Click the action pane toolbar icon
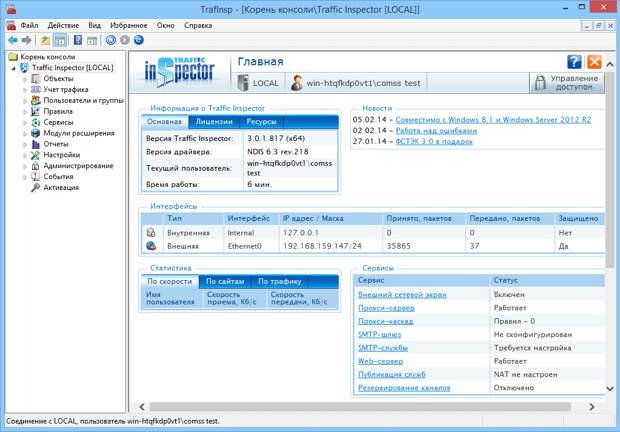The width and height of the screenshot is (620, 432). [92, 40]
